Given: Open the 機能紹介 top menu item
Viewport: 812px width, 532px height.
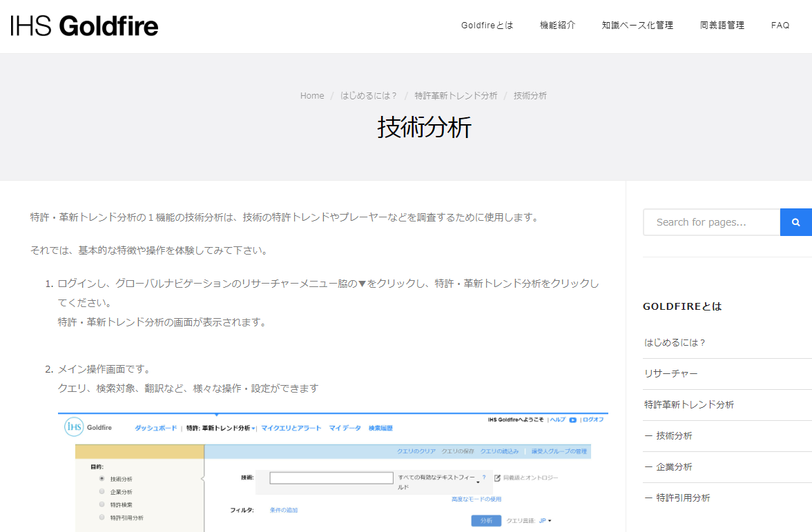Looking at the screenshot, I should point(558,26).
